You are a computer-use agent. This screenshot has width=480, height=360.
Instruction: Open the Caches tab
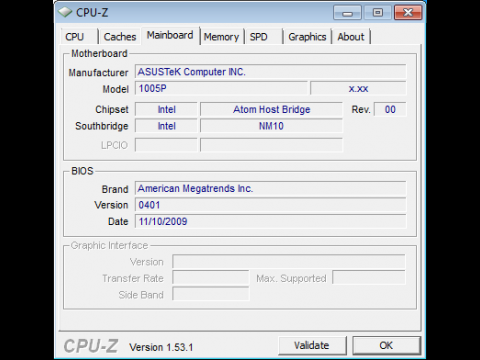point(120,36)
